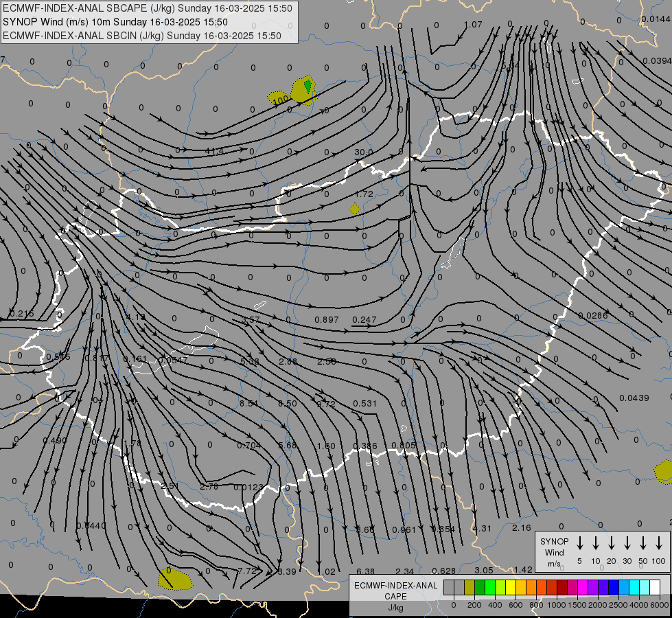The width and height of the screenshot is (672, 618).
Task: Click the 100 m/s wind arrow in legend
Action: [x=659, y=543]
